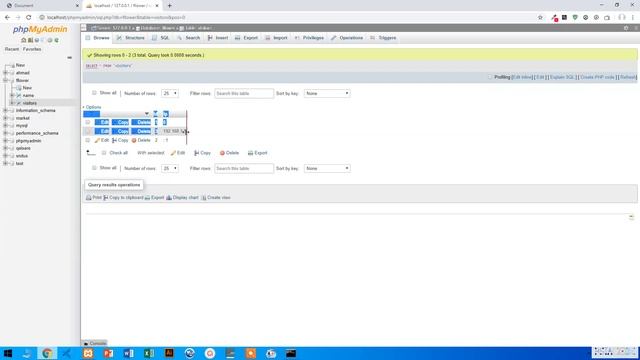Open top Sort by key dropdown
Screen dimensions: 640x360
[x=327, y=93]
